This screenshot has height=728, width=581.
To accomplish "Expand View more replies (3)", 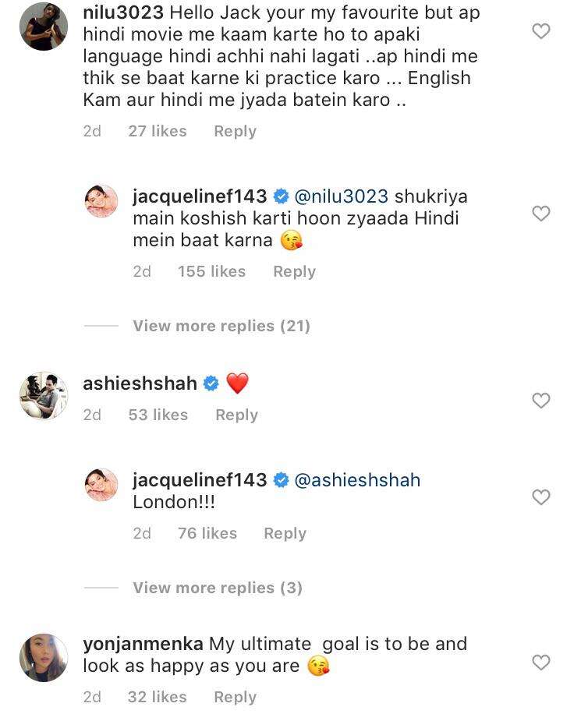I will pyautogui.click(x=218, y=588).
